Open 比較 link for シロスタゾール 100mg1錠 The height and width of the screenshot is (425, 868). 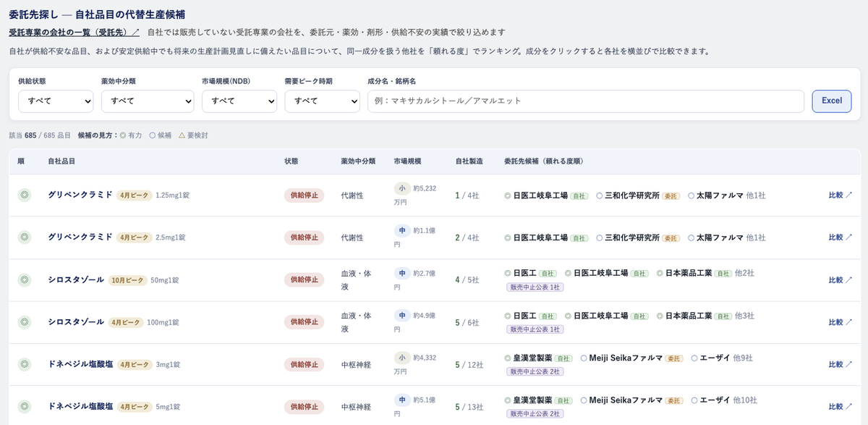[841, 322]
